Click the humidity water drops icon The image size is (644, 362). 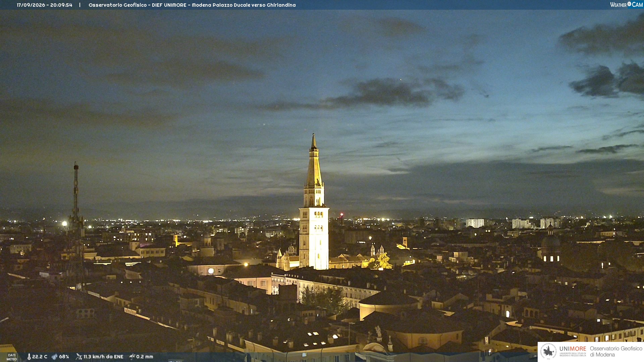click(55, 357)
